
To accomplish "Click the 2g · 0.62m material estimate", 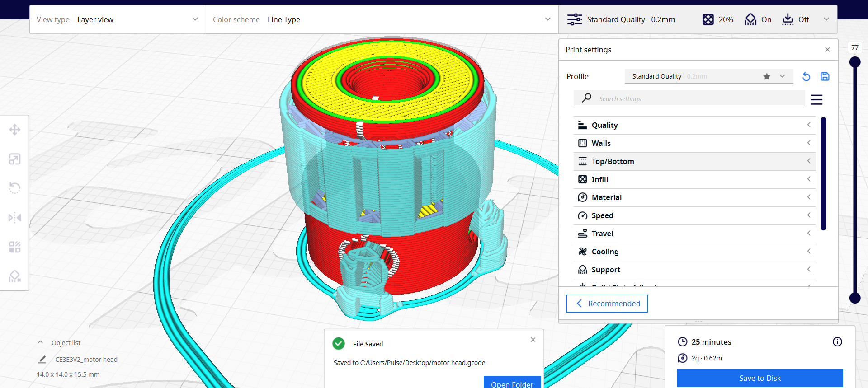I will (x=707, y=358).
